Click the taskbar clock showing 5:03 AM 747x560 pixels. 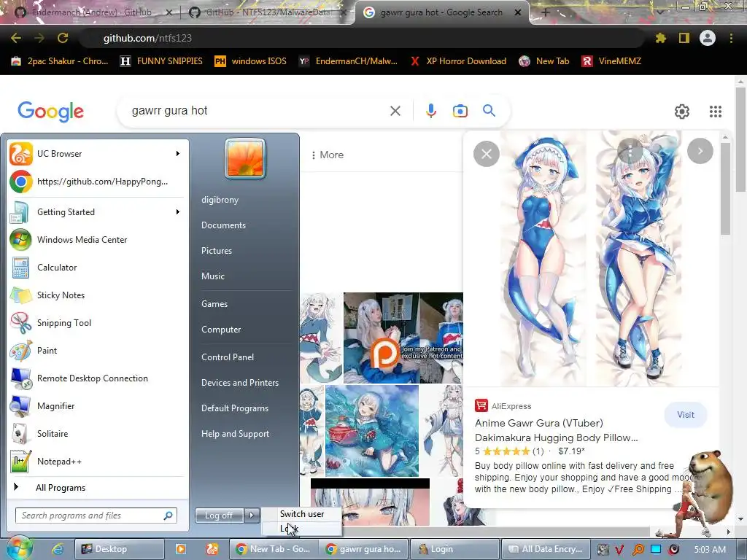pos(710,550)
